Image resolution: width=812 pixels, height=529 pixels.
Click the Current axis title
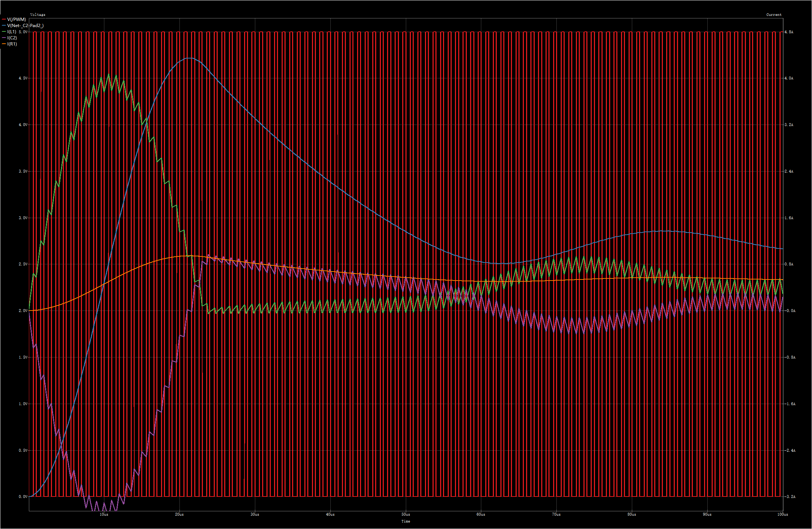point(774,15)
